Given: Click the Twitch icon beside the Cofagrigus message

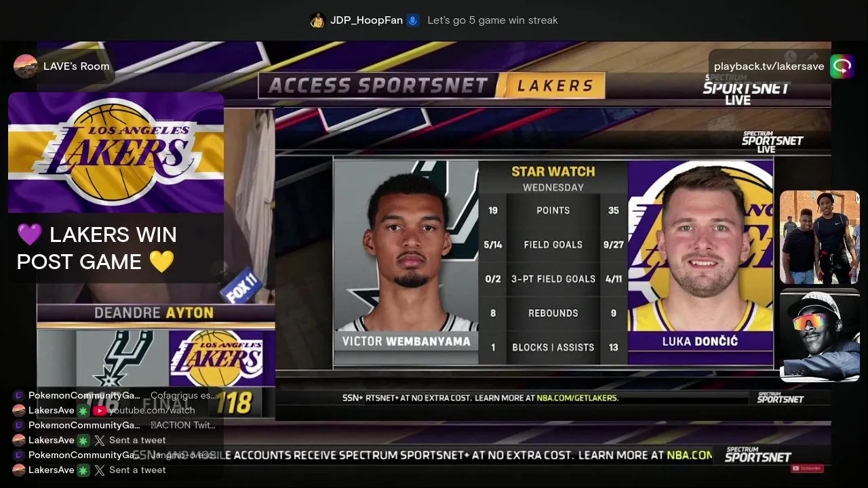Looking at the screenshot, I should 19,395.
